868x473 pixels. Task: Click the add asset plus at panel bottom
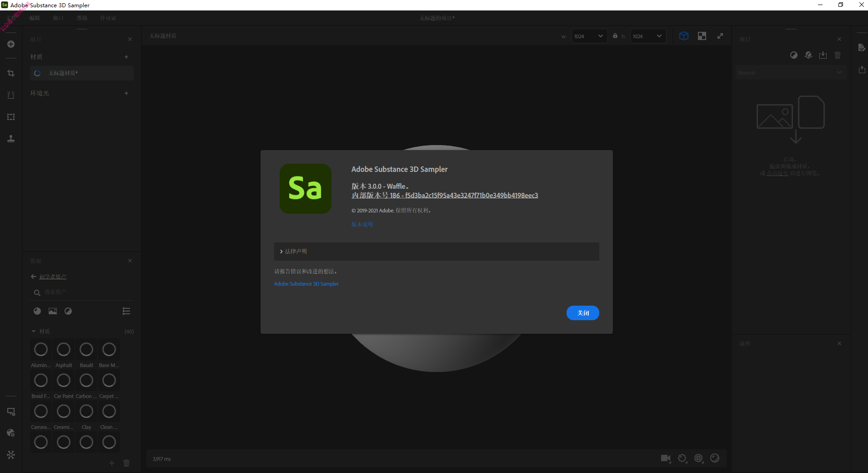coord(112,463)
